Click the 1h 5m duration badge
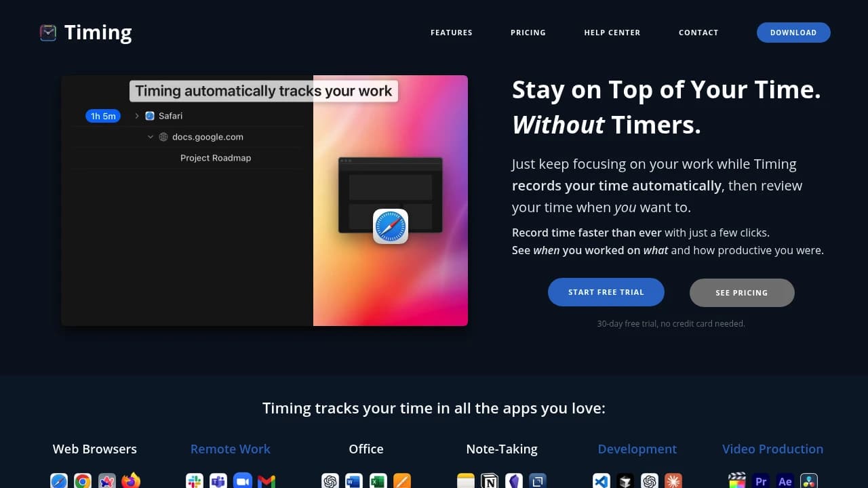The image size is (868, 488). [x=103, y=116]
